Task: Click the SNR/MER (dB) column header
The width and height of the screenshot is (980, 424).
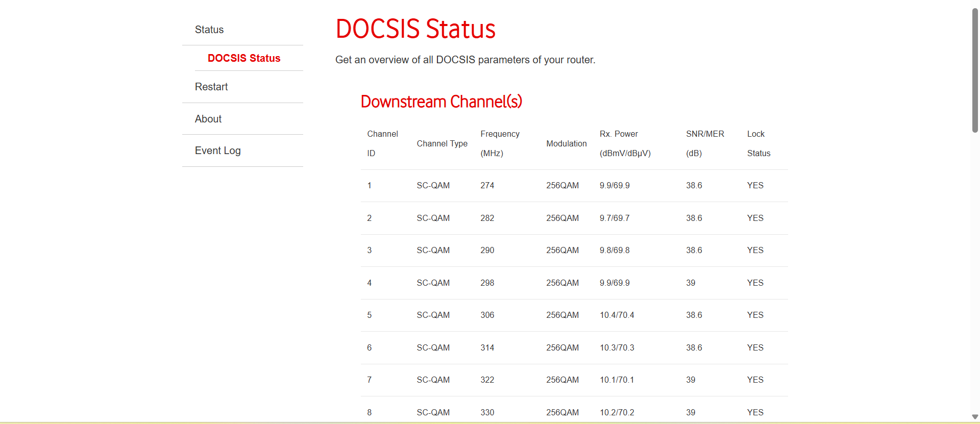Action: point(705,143)
